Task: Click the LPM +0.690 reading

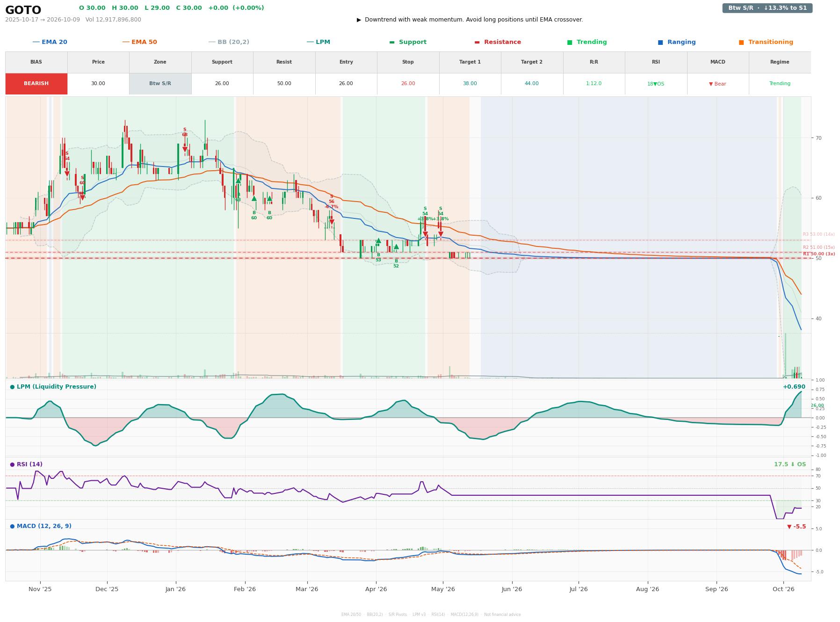Action: (x=794, y=387)
